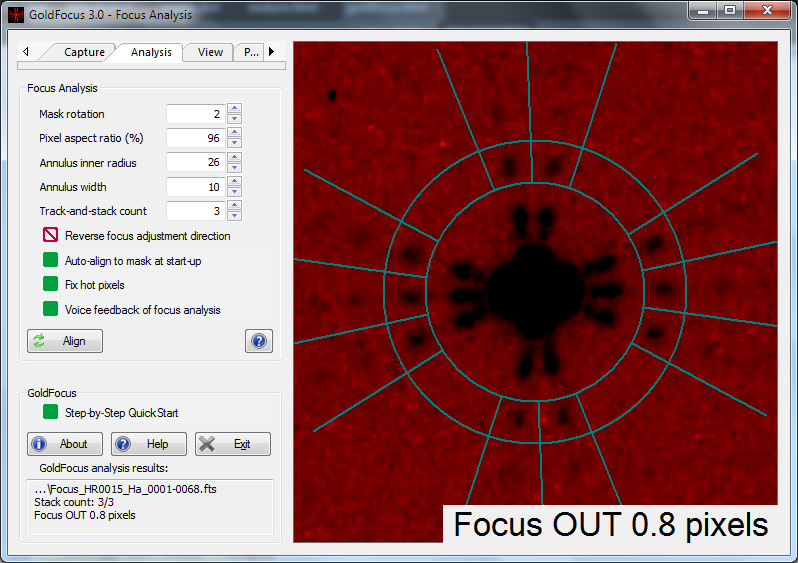Open the blue question-mark help for Focus Analysis
Image resolution: width=798 pixels, height=563 pixels.
[259, 341]
